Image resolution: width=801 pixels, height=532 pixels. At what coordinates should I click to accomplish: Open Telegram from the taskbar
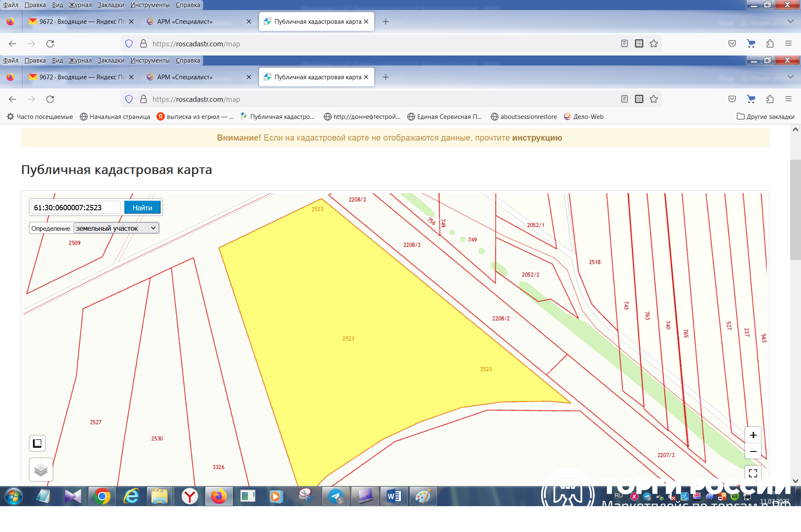coord(335,497)
